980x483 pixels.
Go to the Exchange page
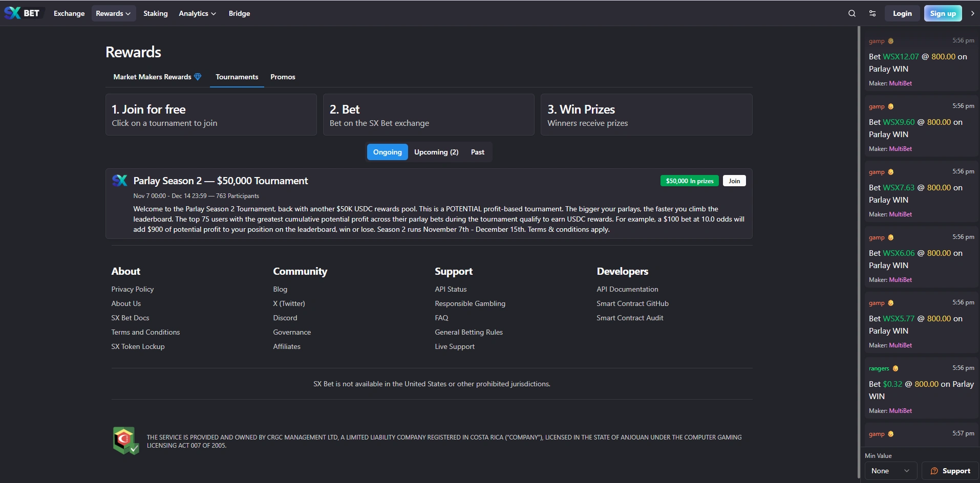click(69, 13)
